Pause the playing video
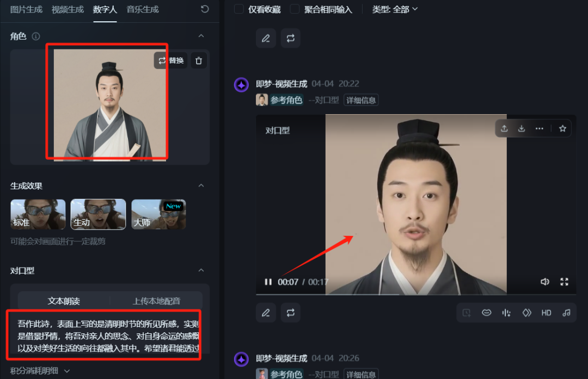This screenshot has height=379, width=588. click(x=268, y=282)
